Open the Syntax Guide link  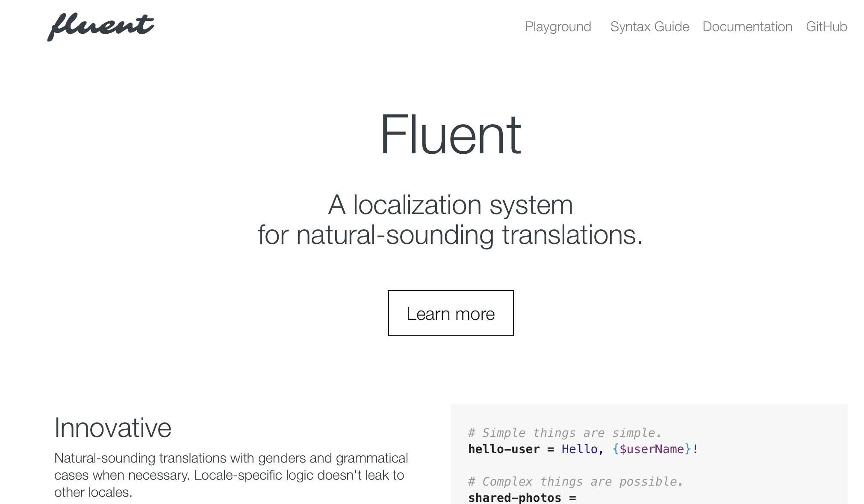[x=649, y=26]
